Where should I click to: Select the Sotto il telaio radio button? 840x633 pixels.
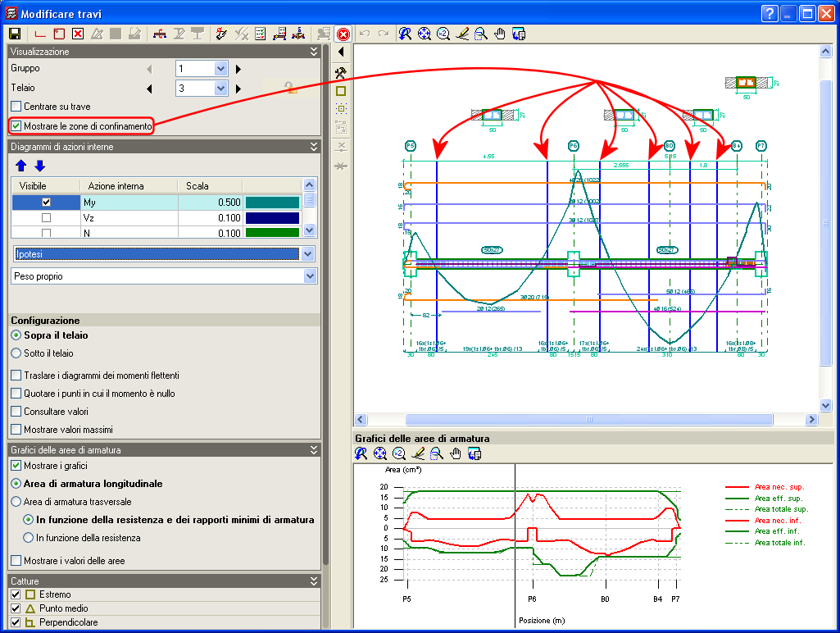click(16, 353)
